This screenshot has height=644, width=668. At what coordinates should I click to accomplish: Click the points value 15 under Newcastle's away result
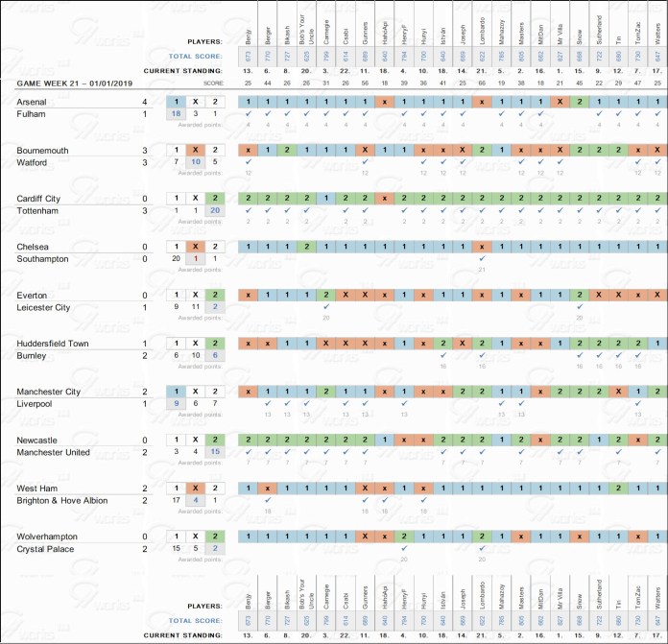click(216, 453)
